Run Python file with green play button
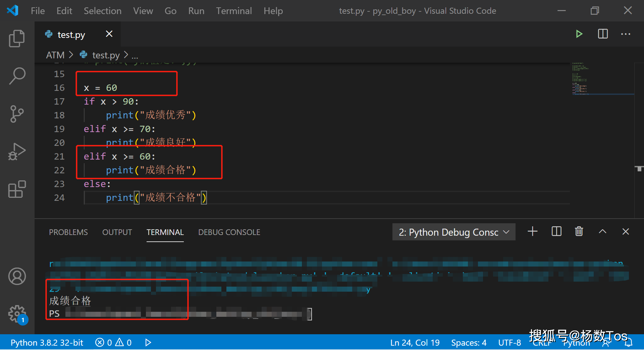Screen dimensions: 644x350 (x=579, y=34)
